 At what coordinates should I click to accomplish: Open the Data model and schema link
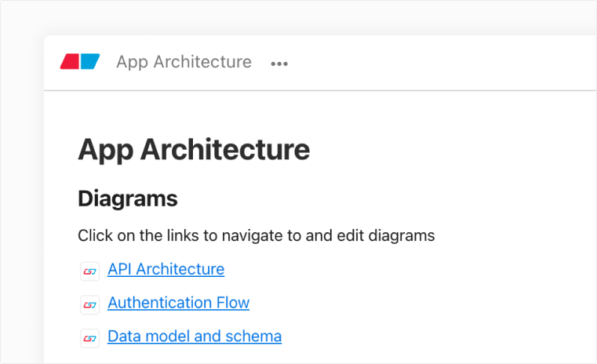[194, 337]
